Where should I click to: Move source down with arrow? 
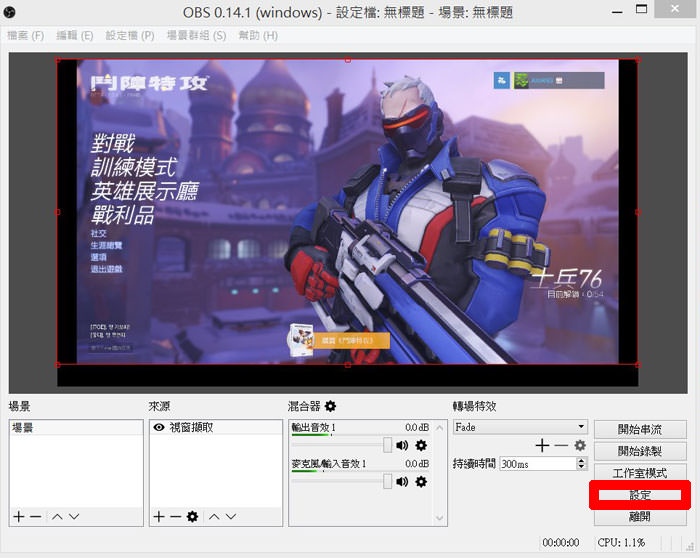coord(231,516)
